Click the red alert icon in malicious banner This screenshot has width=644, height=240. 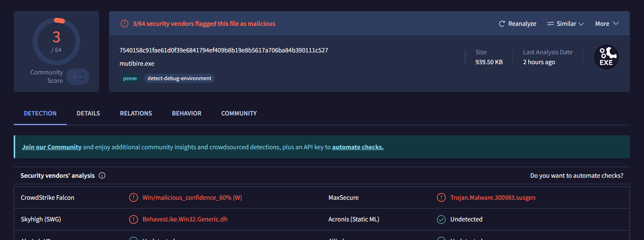pos(124,24)
